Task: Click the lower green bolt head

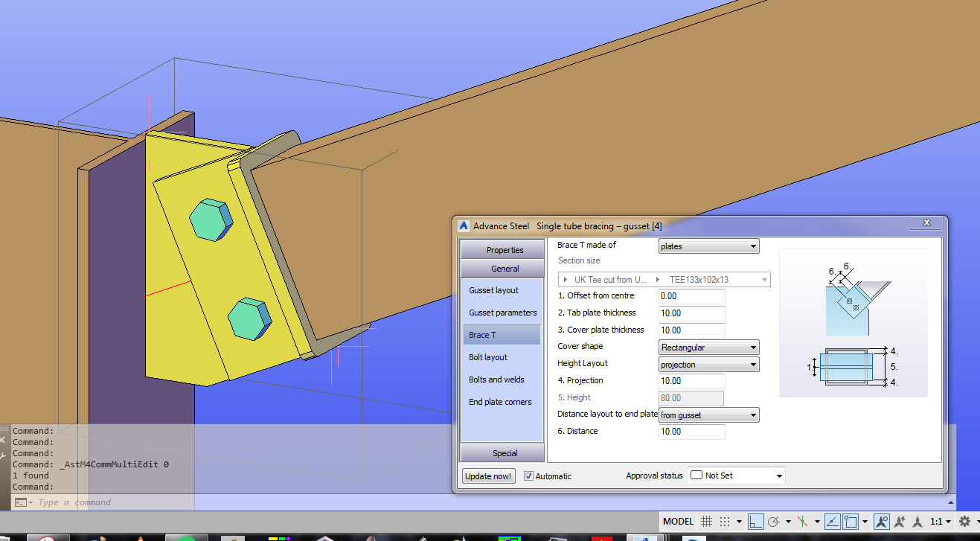Action: [x=250, y=319]
